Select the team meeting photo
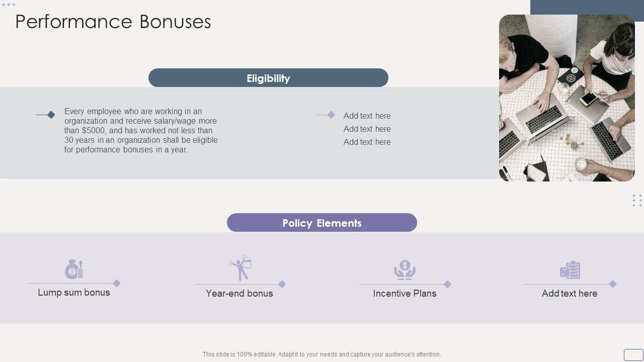Viewport: 644px width, 362px height. 567,98
